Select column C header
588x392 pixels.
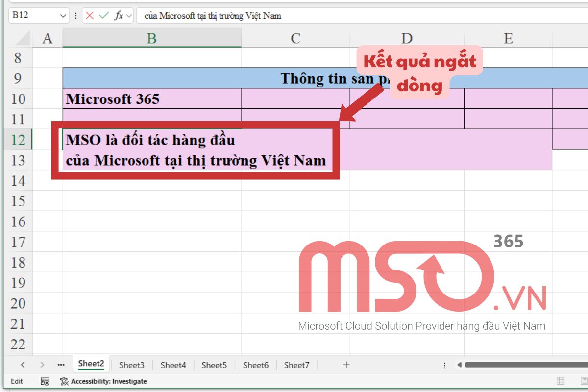(x=295, y=38)
